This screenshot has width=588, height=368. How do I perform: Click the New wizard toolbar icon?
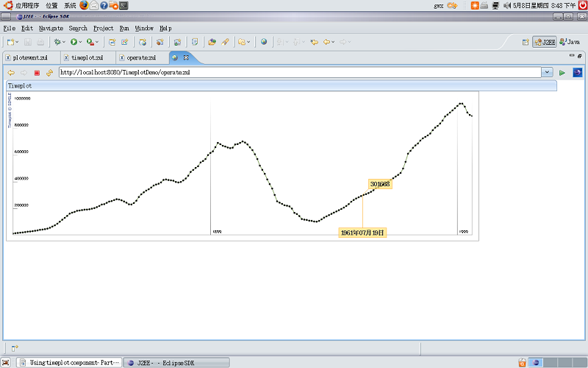point(10,42)
